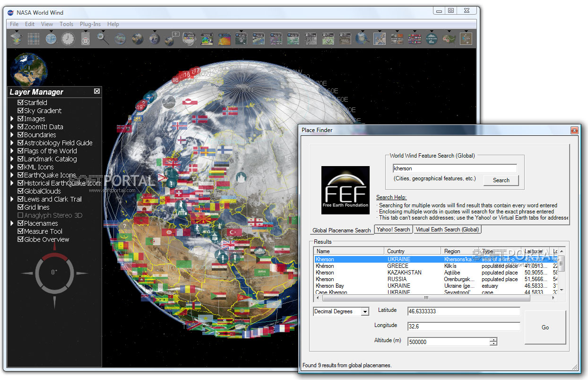
Task: Click the FEF Free Earth Foundation logo
Action: point(346,190)
